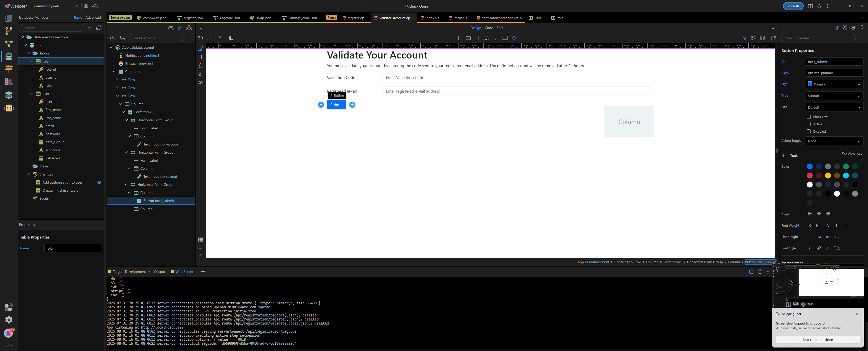
Task: Click the robot assistant icon above App Structure
Action: click(171, 28)
